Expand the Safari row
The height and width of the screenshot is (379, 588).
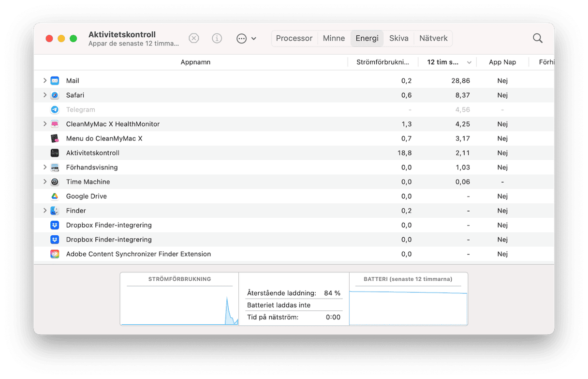(x=45, y=95)
